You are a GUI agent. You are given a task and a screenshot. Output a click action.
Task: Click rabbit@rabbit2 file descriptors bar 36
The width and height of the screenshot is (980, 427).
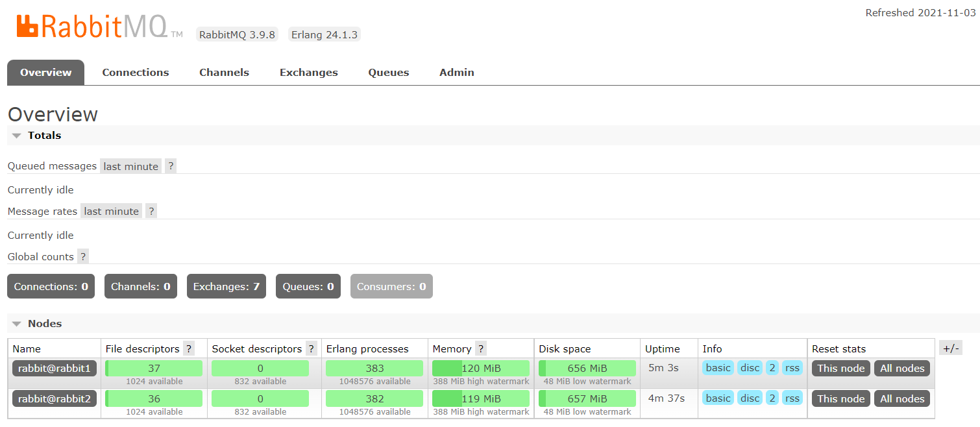(154, 399)
